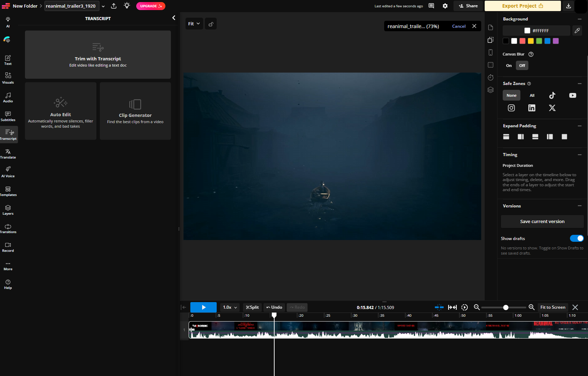
Task: Pick color with eyedropper tool
Action: [x=577, y=31]
